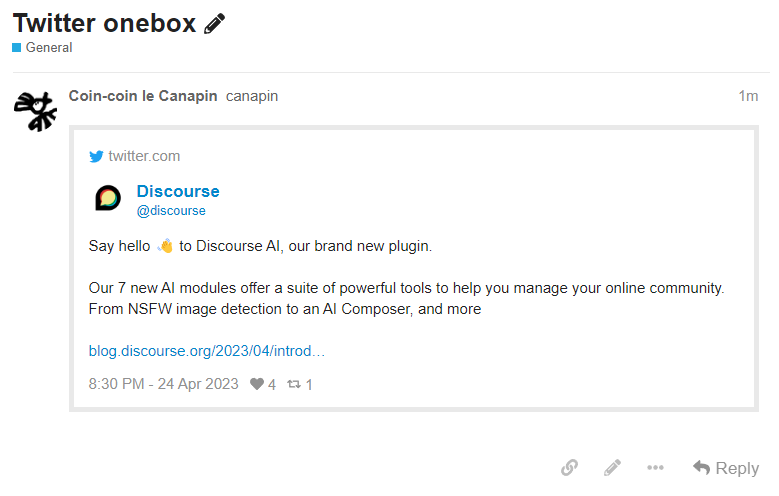Screen dimensions: 779x496
Task: Click the blue General category square
Action: click(x=17, y=48)
